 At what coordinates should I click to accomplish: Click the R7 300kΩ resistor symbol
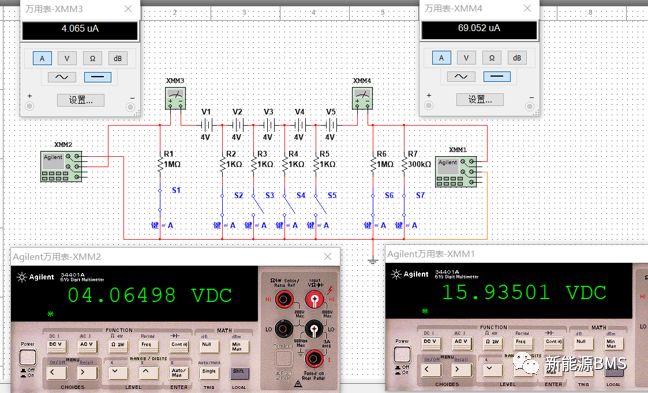(x=405, y=164)
